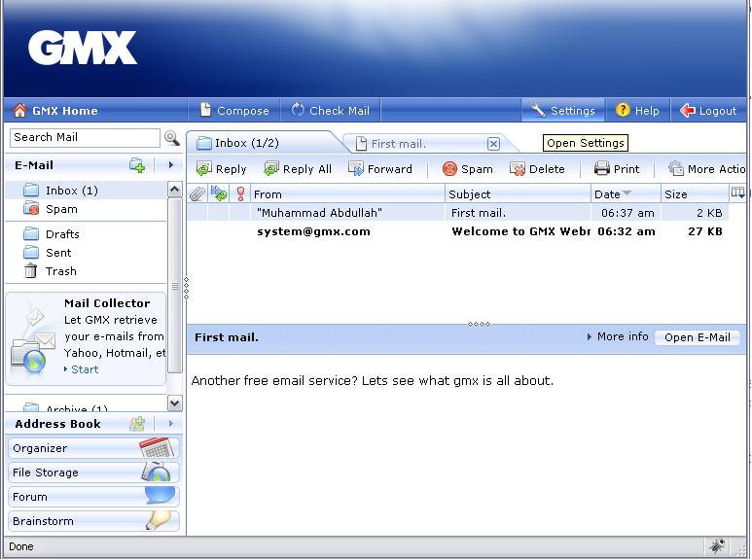The image size is (752, 560).
Task: Select the email from system@gmx.com
Action: click(x=457, y=231)
